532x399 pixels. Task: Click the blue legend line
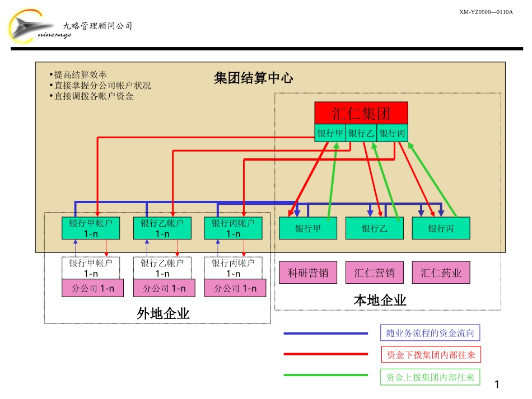pyautogui.click(x=326, y=333)
